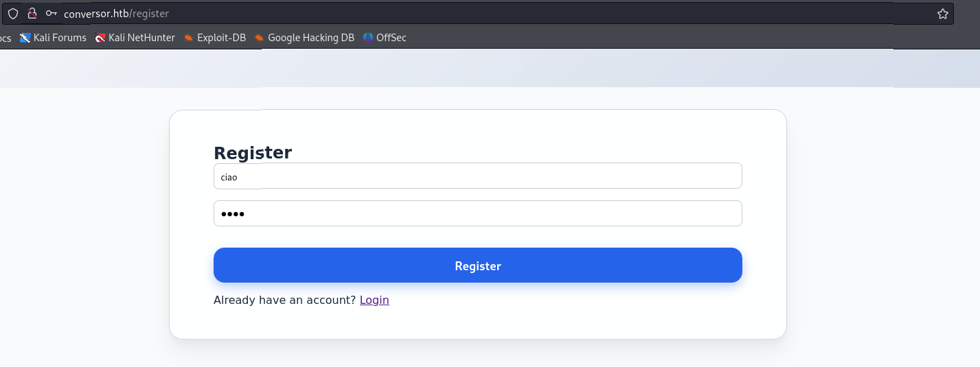The image size is (980, 367).
Task: Bookmark this page with the star icon
Action: [x=942, y=14]
